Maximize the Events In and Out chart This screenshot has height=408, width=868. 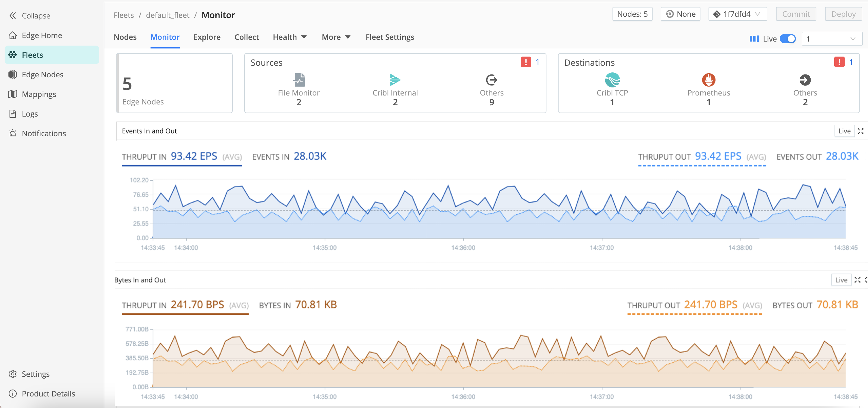tap(860, 131)
